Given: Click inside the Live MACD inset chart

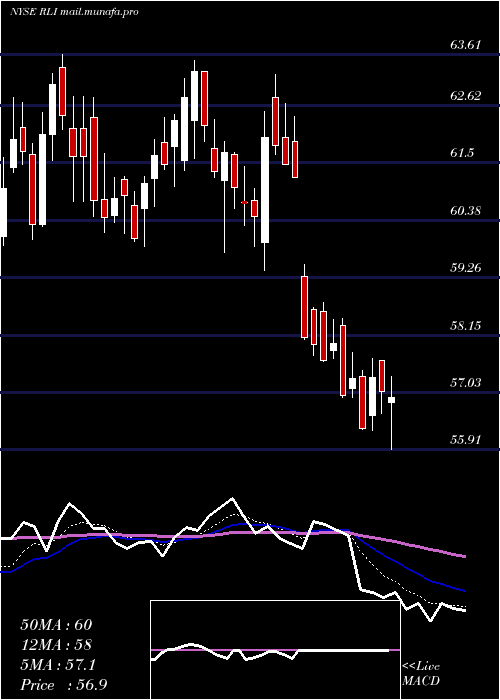Looking at the screenshot, I should pyautogui.click(x=275, y=650).
